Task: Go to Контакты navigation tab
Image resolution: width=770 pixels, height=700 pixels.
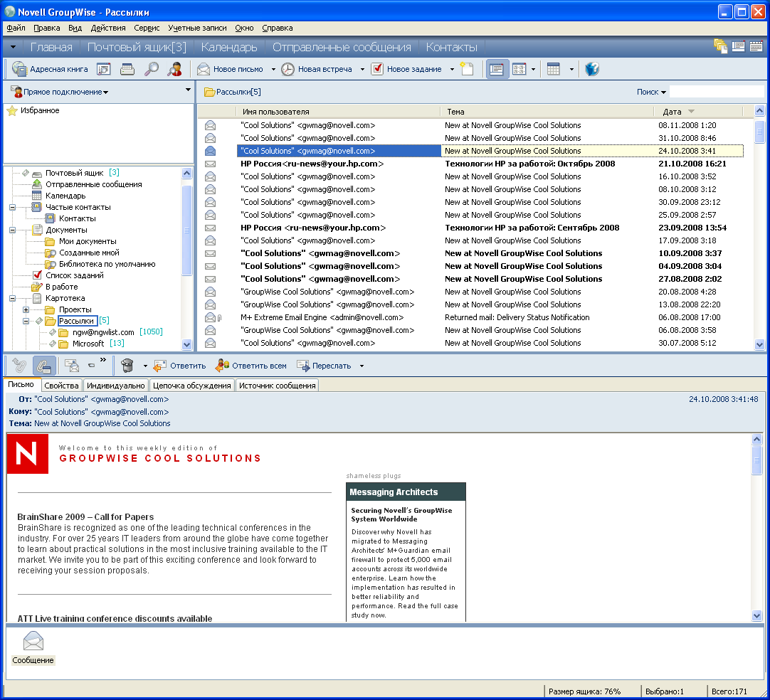Action: pyautogui.click(x=451, y=47)
